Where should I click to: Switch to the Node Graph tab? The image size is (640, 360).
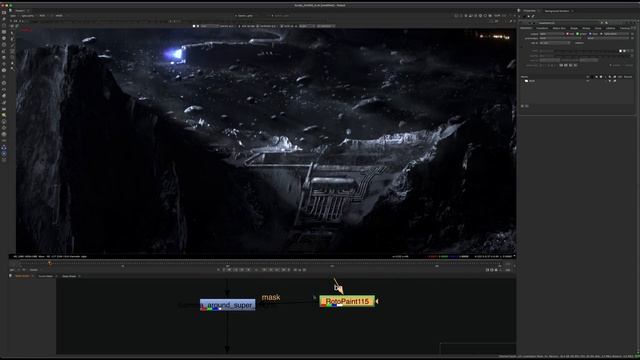tap(22, 276)
